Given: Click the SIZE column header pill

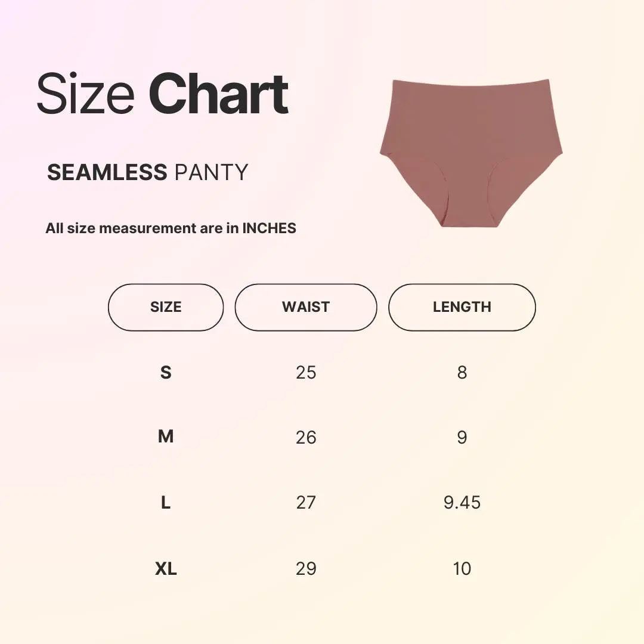Looking at the screenshot, I should (x=166, y=307).
